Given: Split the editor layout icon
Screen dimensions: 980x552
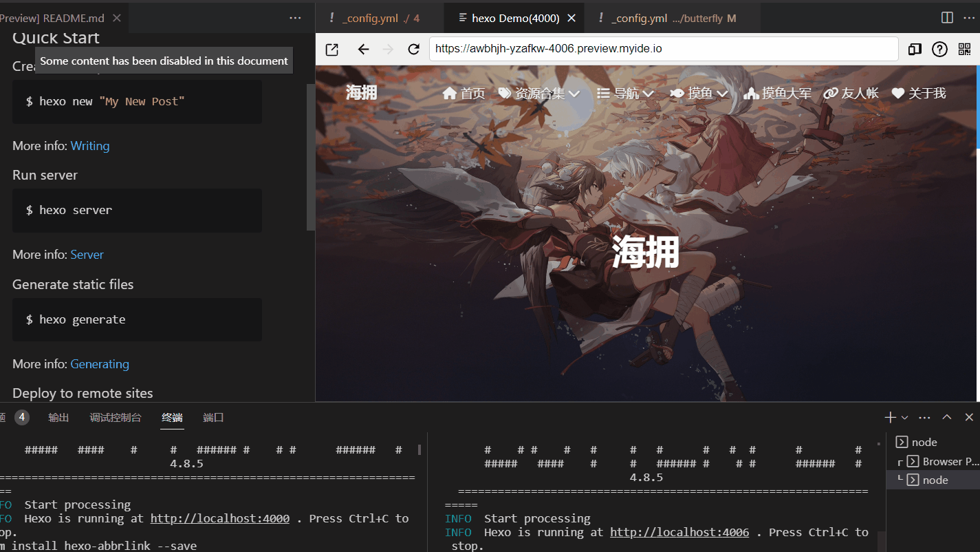Looking at the screenshot, I should point(947,18).
